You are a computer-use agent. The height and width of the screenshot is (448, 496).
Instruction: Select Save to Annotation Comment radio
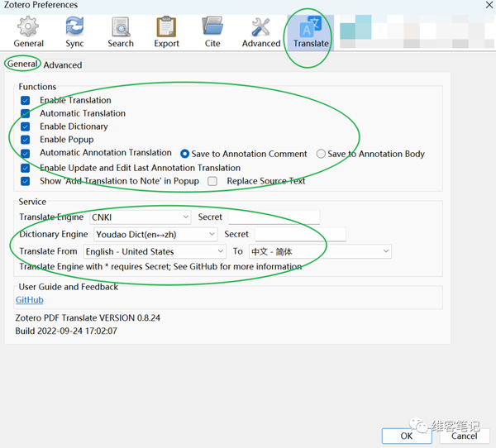(184, 154)
